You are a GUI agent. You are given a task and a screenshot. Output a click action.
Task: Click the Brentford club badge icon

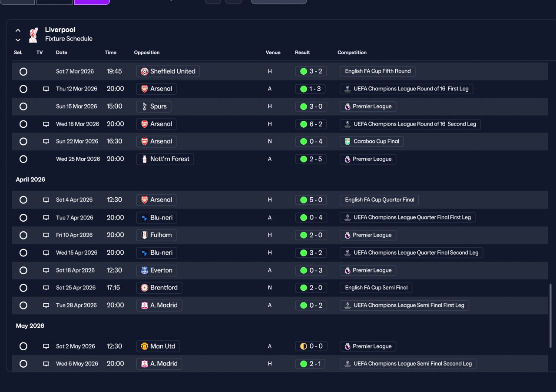145,288
